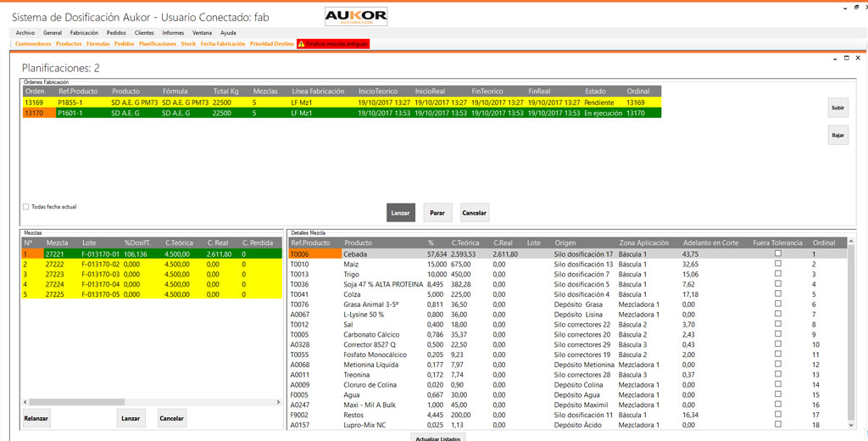Open the Ayuda menu

point(228,33)
